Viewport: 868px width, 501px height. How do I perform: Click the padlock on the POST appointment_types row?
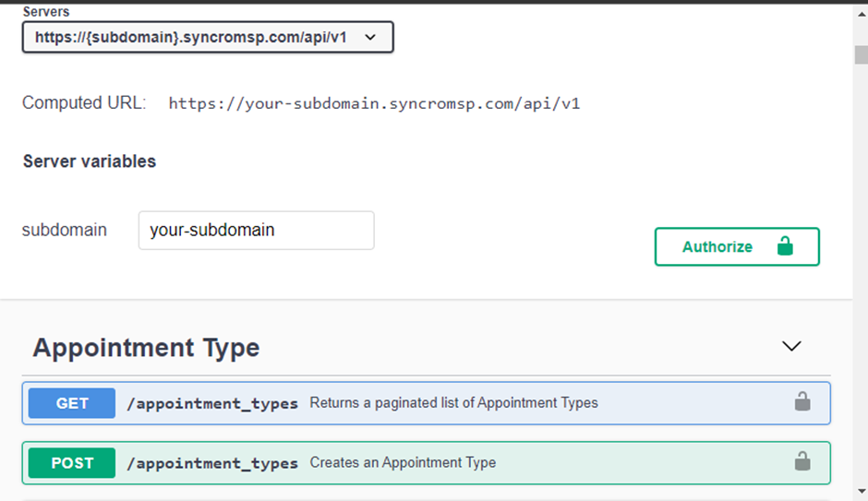pyautogui.click(x=802, y=461)
